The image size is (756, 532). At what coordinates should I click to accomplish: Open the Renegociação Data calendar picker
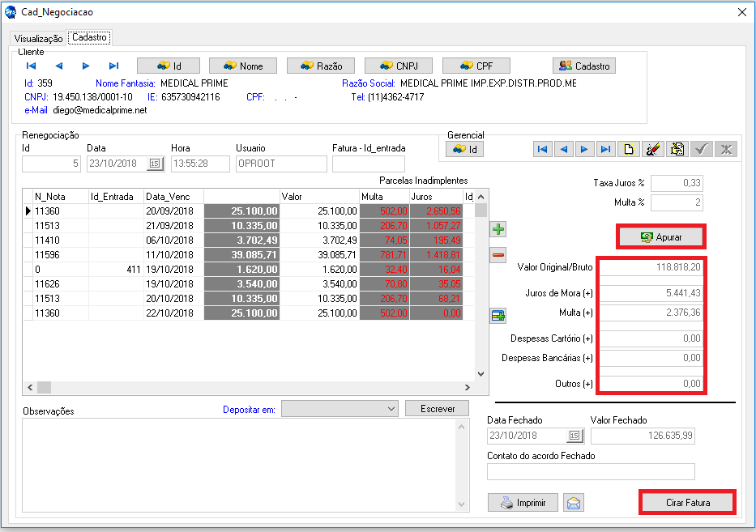(x=154, y=164)
